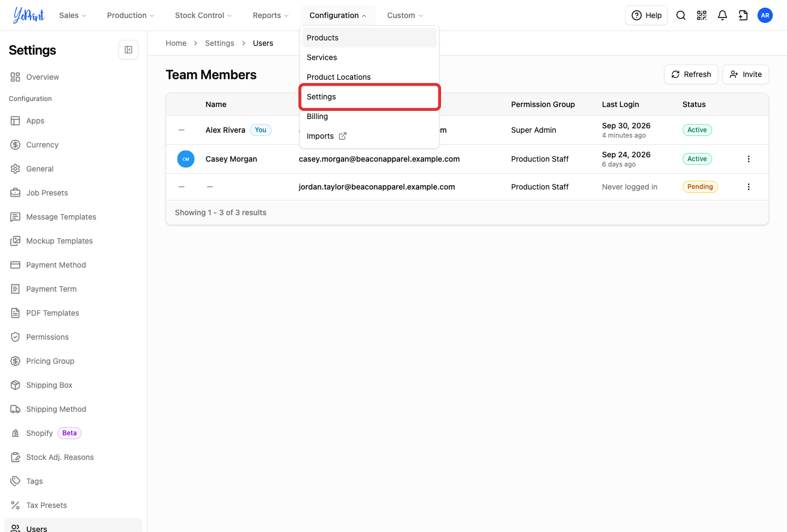The width and height of the screenshot is (787, 532).
Task: Choose Billing in the Configuration menu
Action: coord(369,116)
